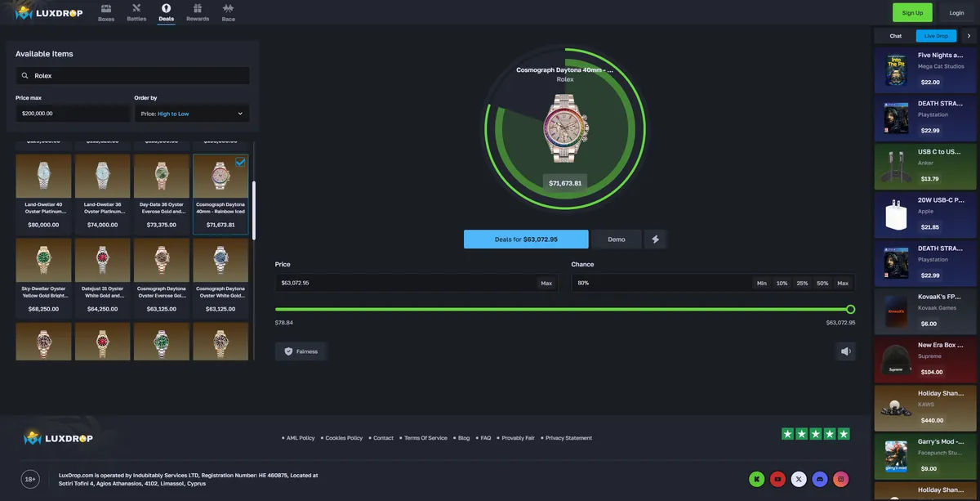Set chance to Min

tap(762, 284)
